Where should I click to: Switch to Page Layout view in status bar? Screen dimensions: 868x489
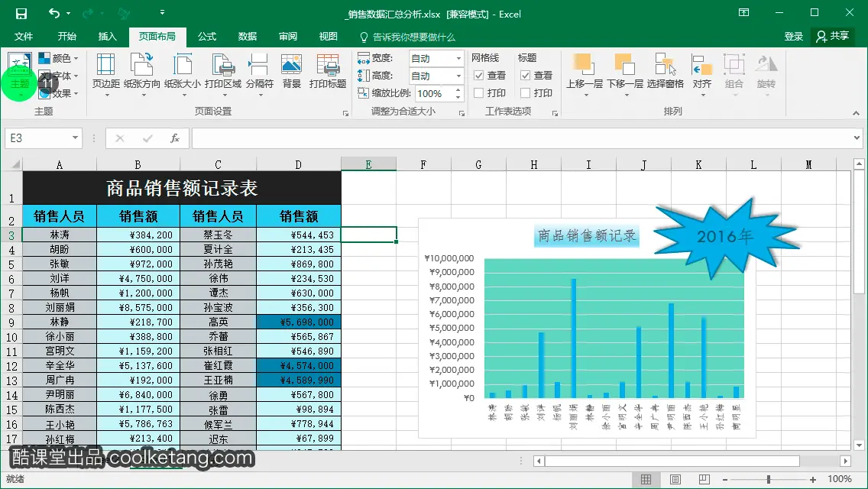[675, 480]
